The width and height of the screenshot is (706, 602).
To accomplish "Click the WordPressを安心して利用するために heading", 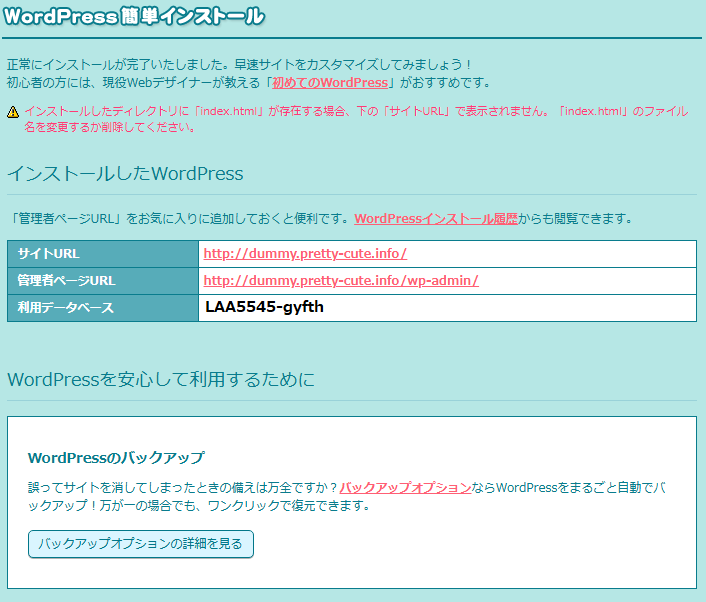I will [x=160, y=379].
